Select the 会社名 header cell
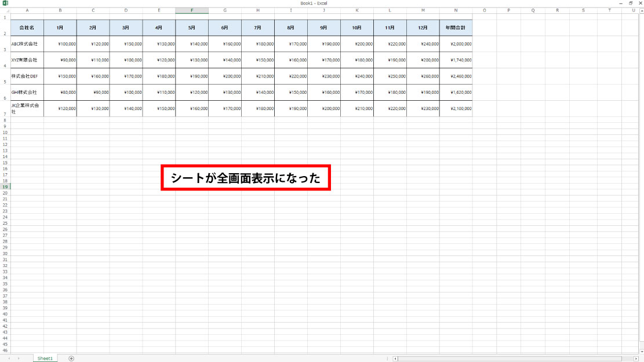 click(27, 27)
